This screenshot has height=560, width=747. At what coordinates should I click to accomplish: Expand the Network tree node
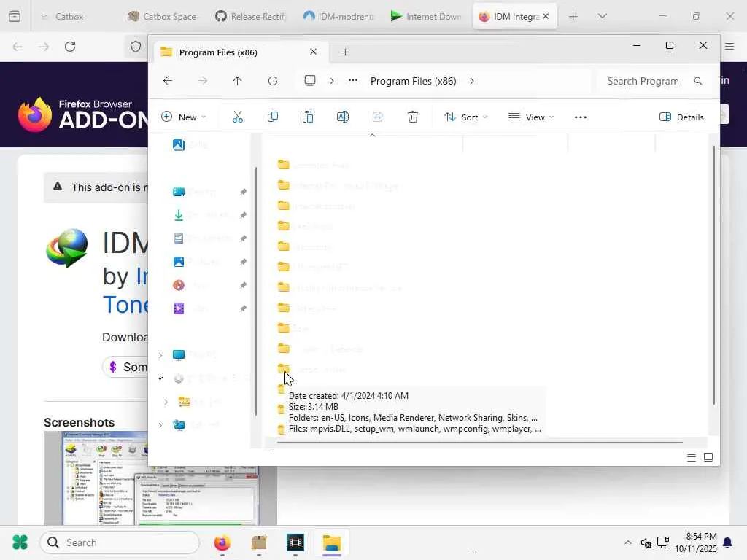(160, 425)
